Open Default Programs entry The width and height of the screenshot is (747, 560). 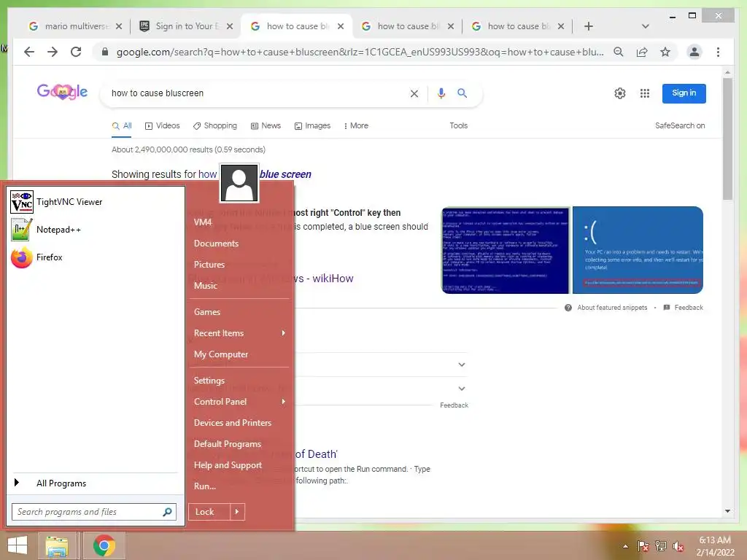228,444
